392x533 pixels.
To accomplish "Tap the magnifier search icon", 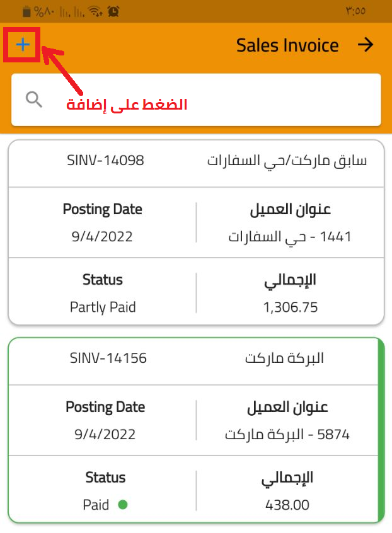I will 34,99.
